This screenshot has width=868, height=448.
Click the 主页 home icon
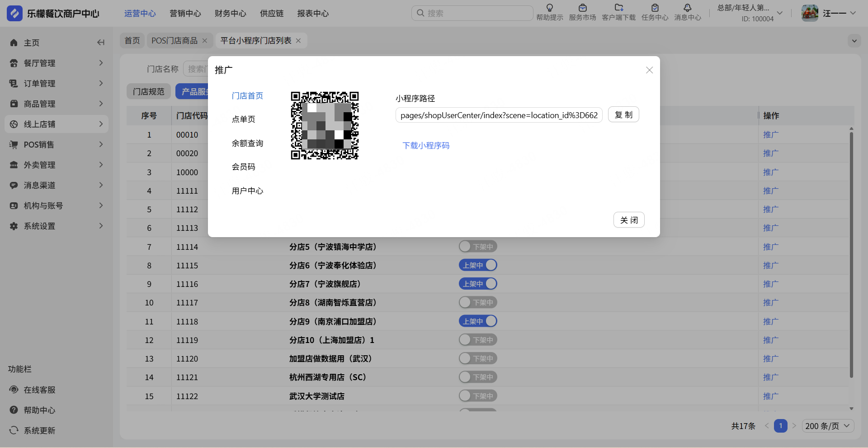[14, 43]
